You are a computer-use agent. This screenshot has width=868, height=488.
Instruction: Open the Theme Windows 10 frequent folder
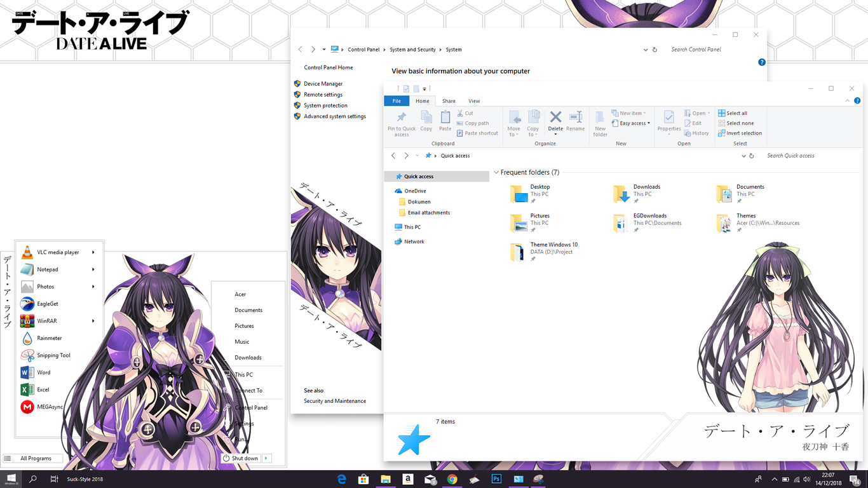coord(545,251)
